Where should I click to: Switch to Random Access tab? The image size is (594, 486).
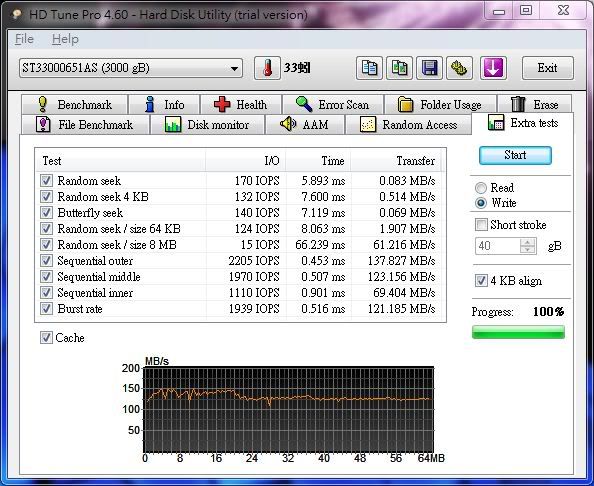(x=408, y=124)
